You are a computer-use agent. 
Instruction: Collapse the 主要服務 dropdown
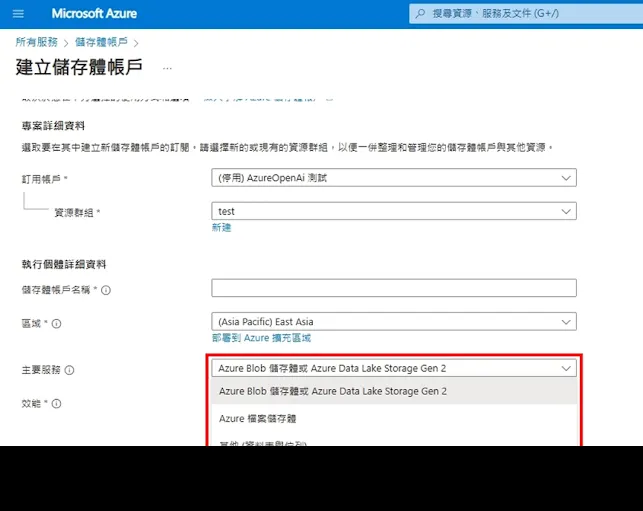[x=394, y=368]
